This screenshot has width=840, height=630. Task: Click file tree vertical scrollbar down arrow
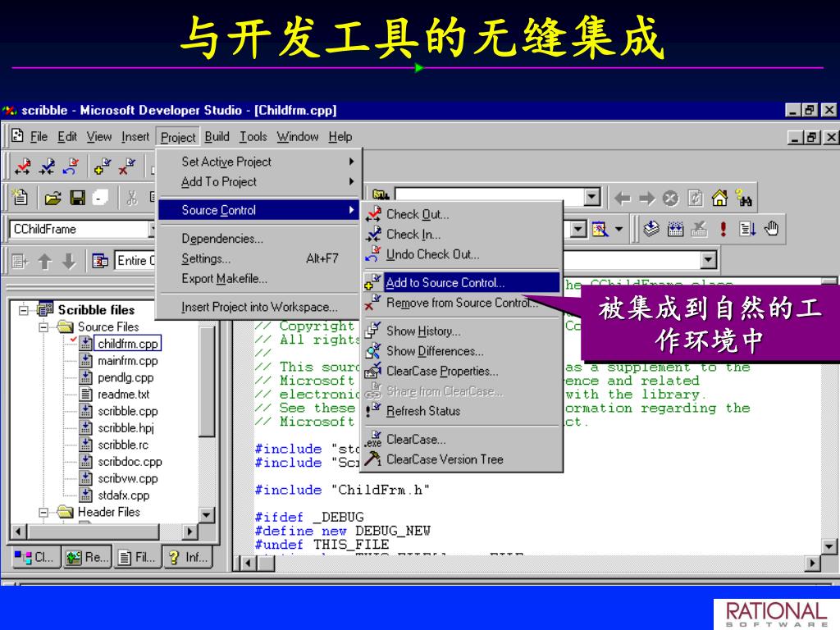(206, 515)
